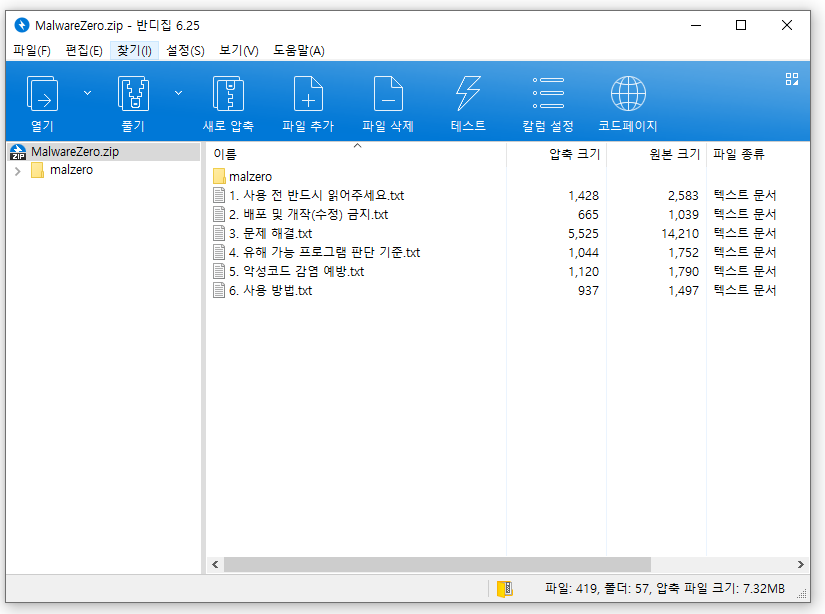Select malzero folder name in file list

250,177
